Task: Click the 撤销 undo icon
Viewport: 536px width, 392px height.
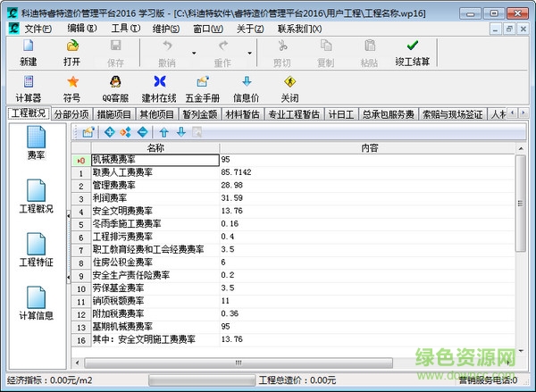Action: (167, 46)
